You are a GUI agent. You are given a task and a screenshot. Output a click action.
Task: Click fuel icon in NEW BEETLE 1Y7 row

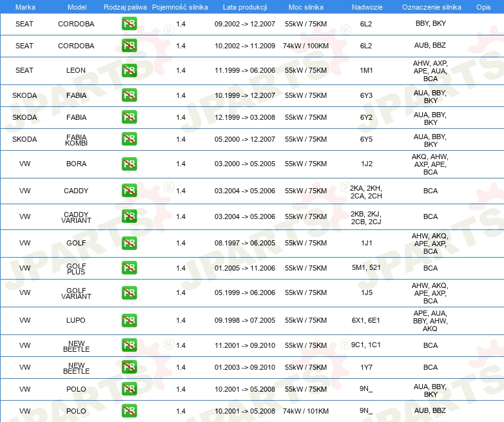pyautogui.click(x=129, y=367)
